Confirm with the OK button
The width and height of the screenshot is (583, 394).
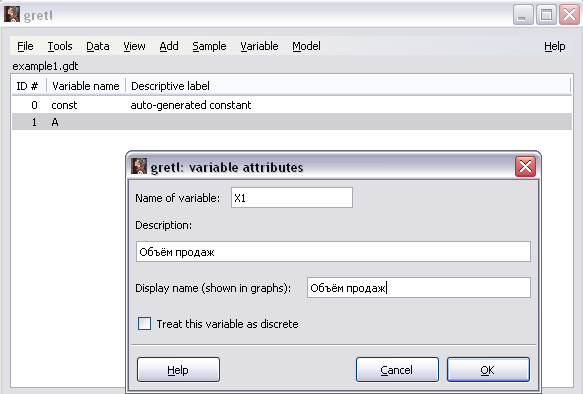(x=488, y=370)
